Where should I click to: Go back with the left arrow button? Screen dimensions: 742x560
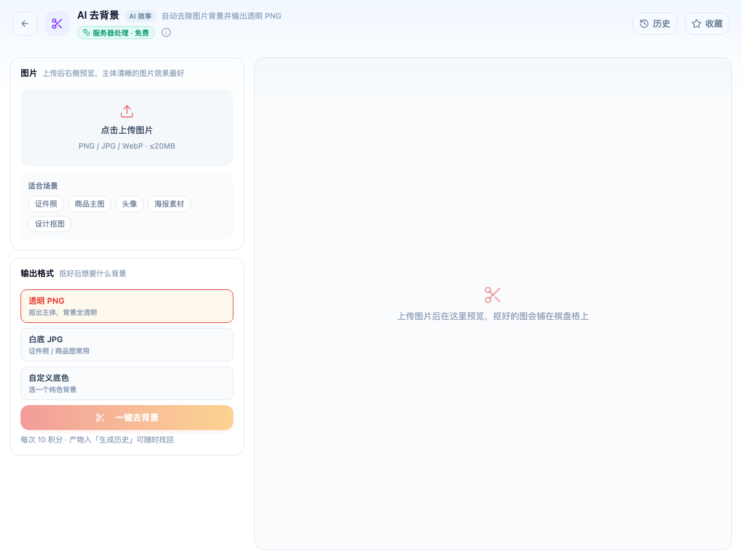(25, 24)
